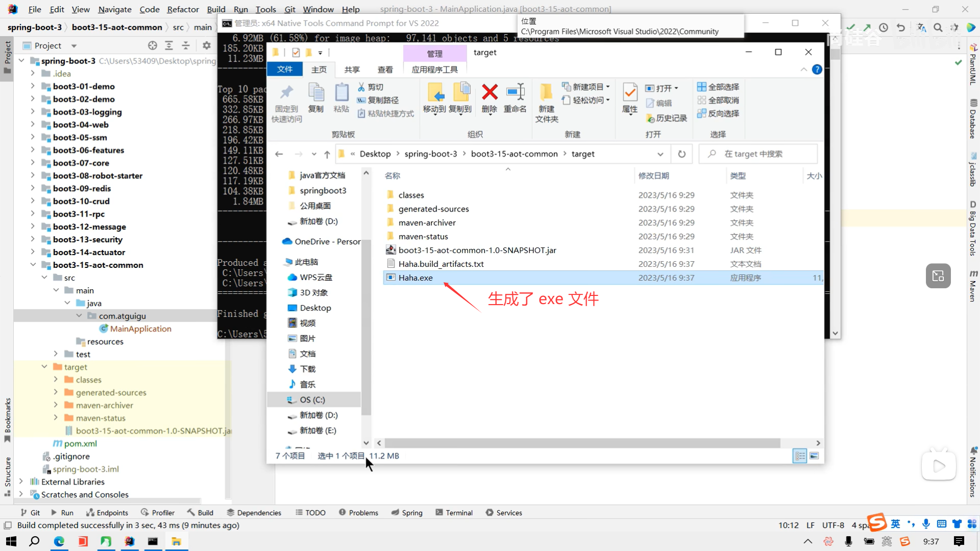The image size is (980, 551).
Task: Click Select All (全部选择) in ribbon
Action: click(x=718, y=87)
